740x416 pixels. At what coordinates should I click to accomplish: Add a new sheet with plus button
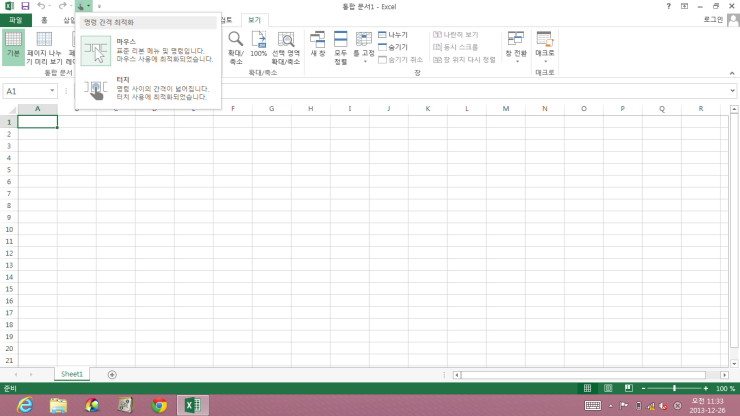pos(112,374)
